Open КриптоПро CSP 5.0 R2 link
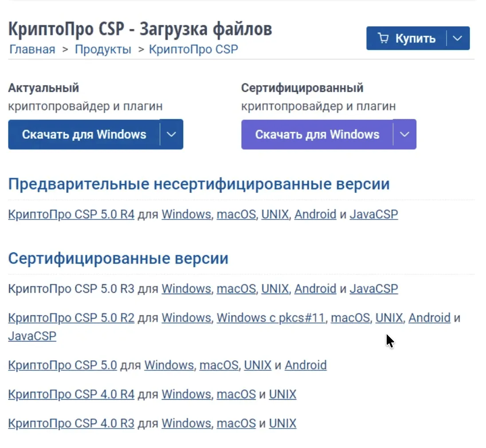This screenshot has width=486, height=448. (71, 318)
